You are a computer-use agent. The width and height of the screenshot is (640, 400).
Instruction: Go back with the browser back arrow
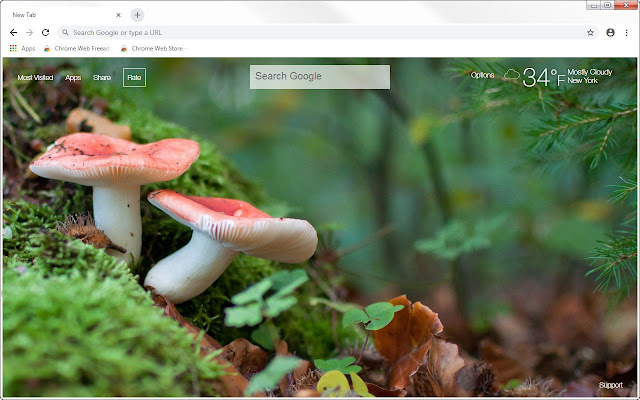click(13, 33)
